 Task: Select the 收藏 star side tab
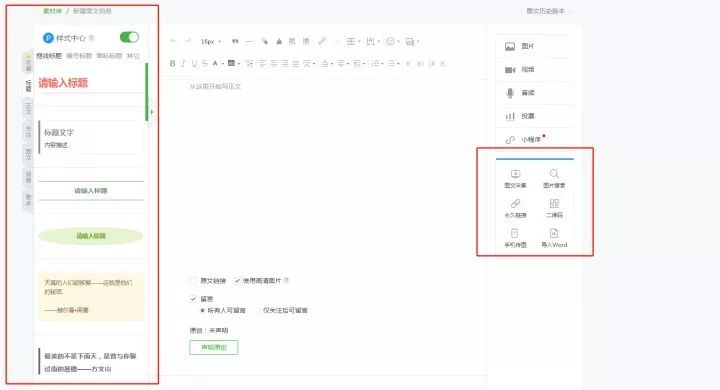tap(28, 63)
